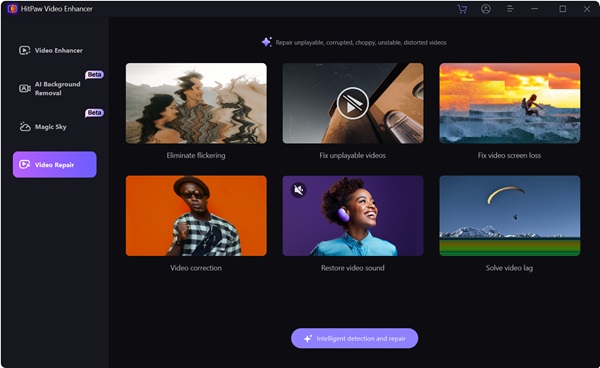This screenshot has width=600, height=368.
Task: Minimize the HitPaw window
Action: click(535, 9)
